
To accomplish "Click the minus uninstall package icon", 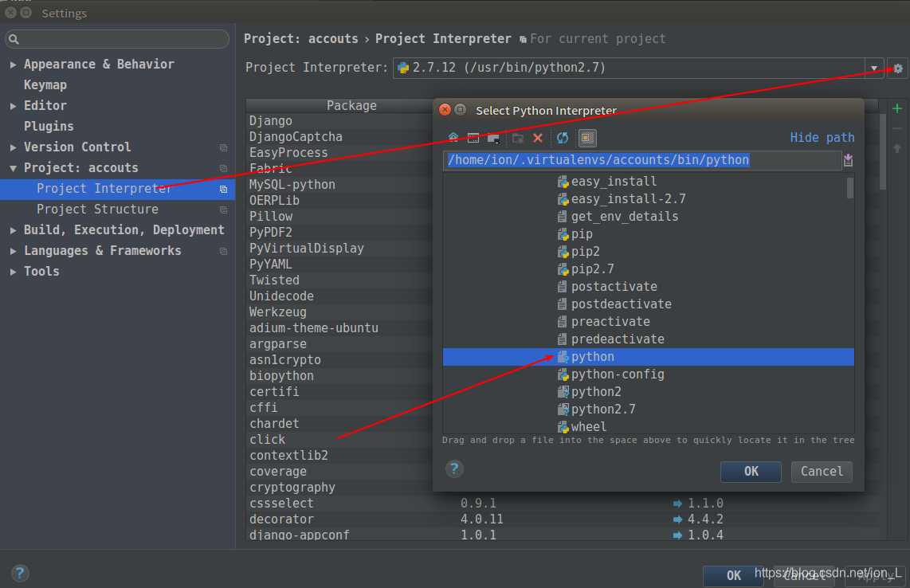I will click(x=897, y=128).
